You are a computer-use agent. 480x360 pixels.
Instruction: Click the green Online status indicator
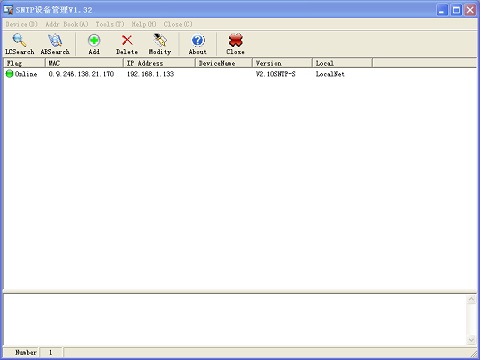9,74
